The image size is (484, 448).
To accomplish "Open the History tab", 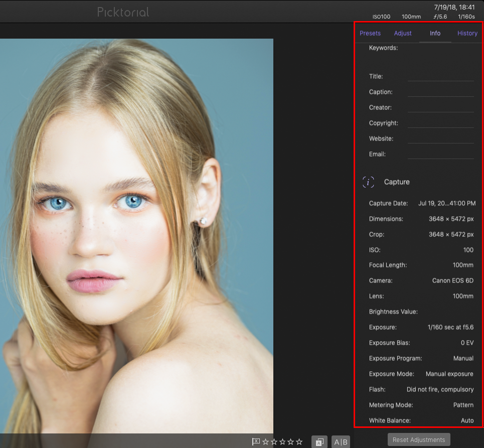I will [x=467, y=33].
